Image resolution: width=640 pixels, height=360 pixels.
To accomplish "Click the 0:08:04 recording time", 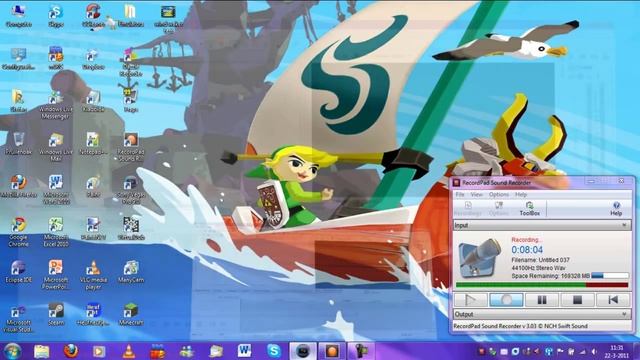I will pyautogui.click(x=527, y=249).
